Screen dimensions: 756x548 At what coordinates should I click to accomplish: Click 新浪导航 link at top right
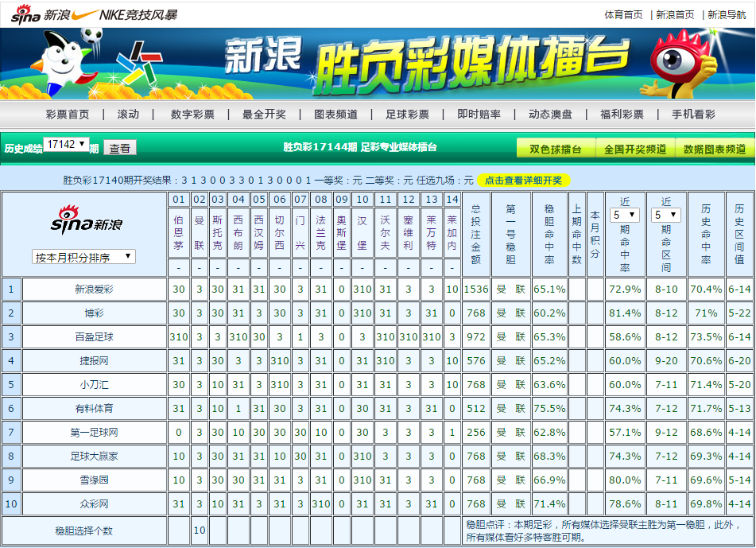[x=727, y=15]
